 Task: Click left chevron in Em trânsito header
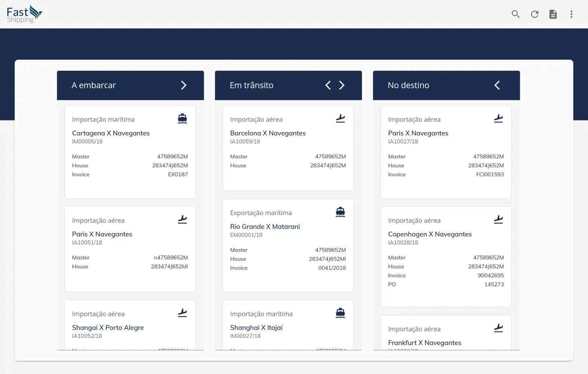point(328,85)
